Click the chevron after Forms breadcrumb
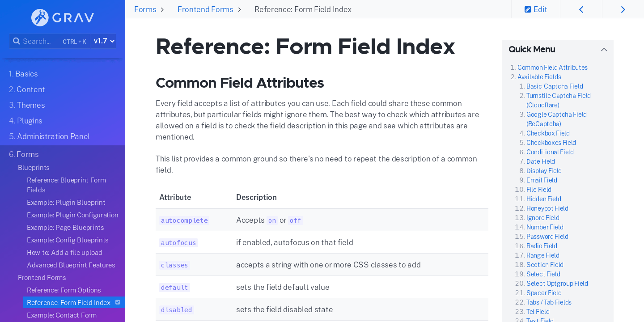 coord(162,10)
